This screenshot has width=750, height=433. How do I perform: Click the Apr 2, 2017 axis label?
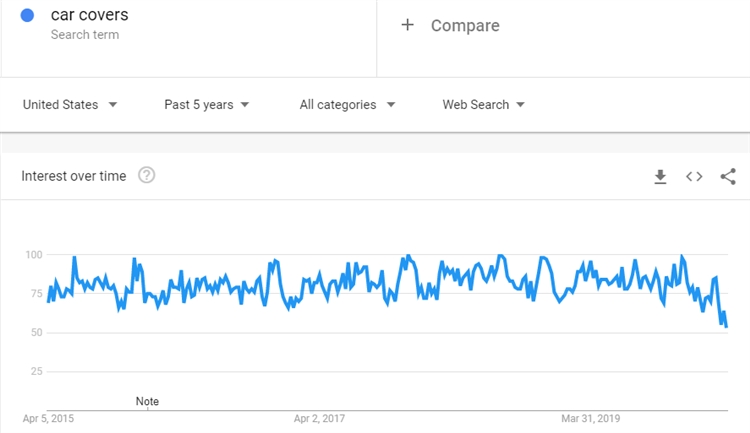(x=320, y=418)
